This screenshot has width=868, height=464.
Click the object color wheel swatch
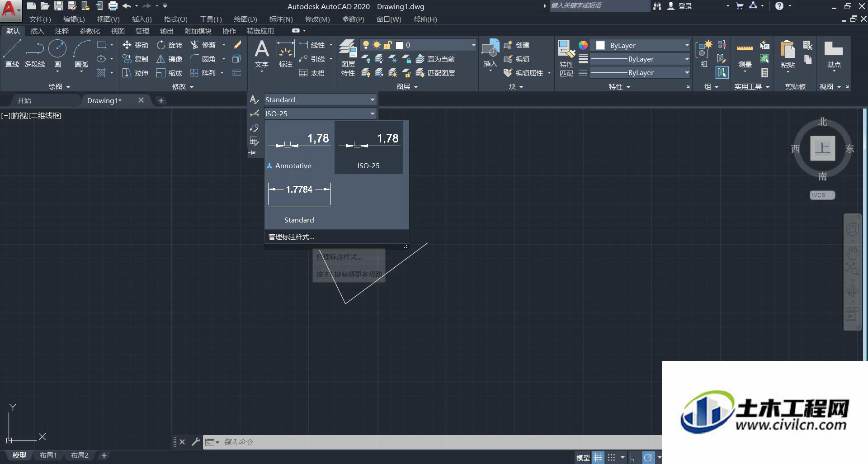(x=583, y=45)
